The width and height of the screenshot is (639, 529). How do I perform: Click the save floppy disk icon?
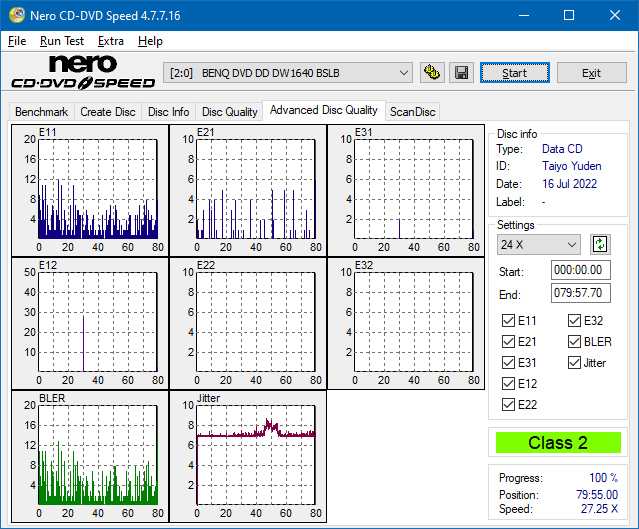tap(461, 73)
